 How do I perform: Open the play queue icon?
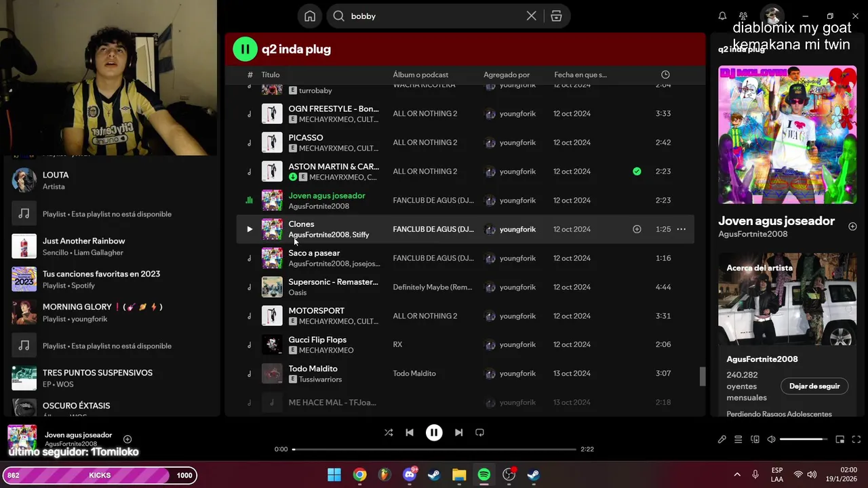tap(738, 439)
